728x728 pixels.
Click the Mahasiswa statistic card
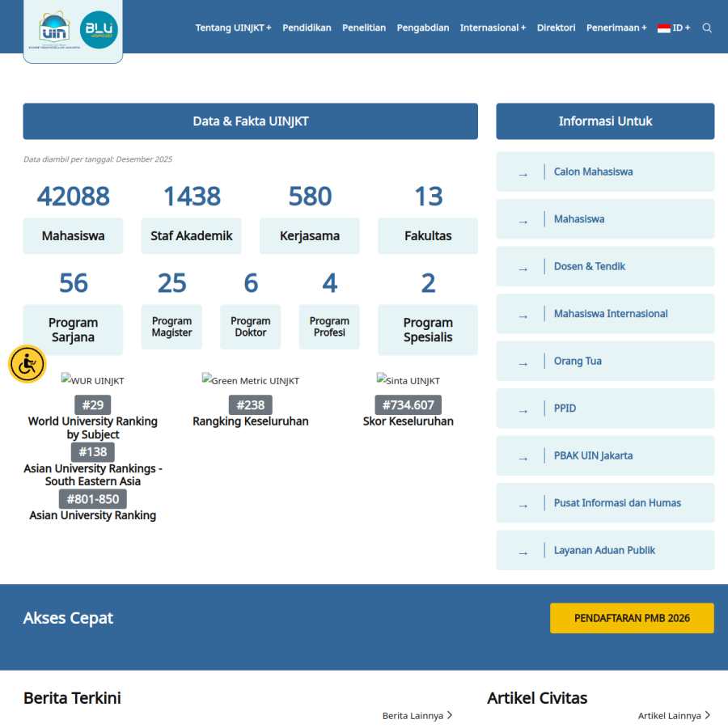point(73,236)
